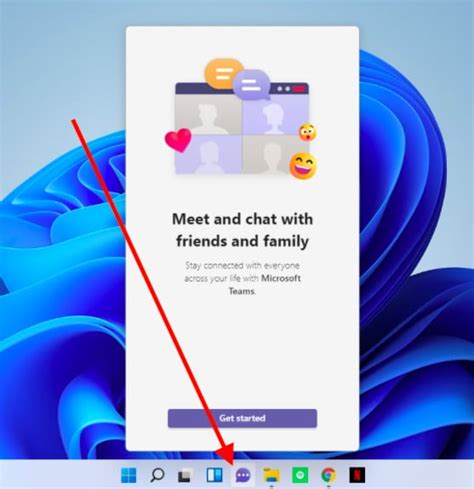The width and height of the screenshot is (474, 489).
Task: Click the "friends and family" heading line
Action: pyautogui.click(x=242, y=241)
